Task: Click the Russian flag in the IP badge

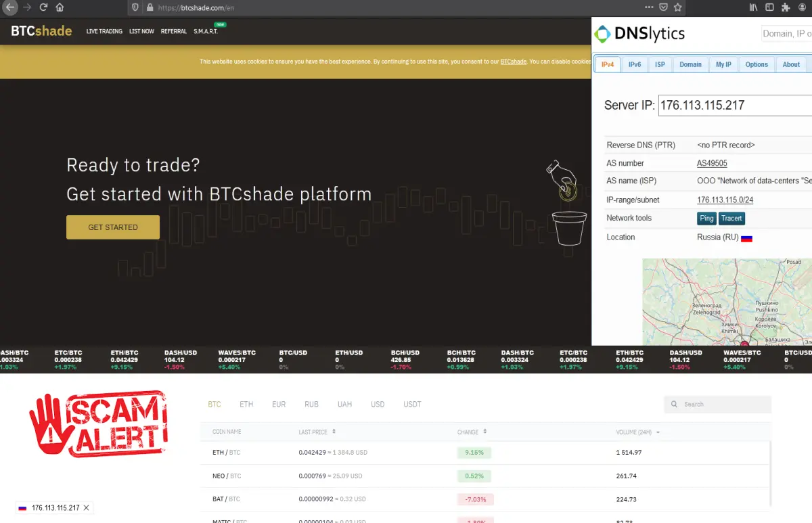Action: tap(22, 507)
